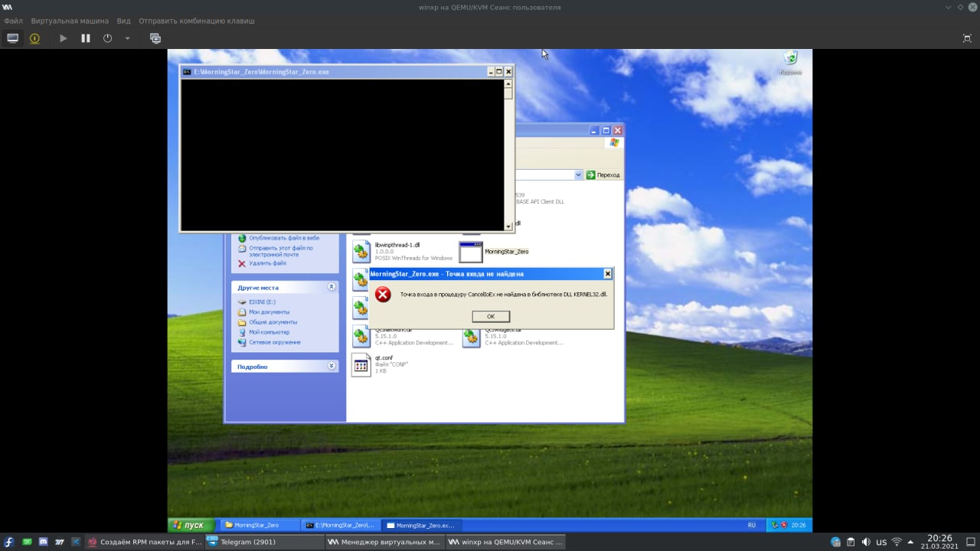Switch to MorningStar_Zero.exe error taskbar button

click(420, 525)
